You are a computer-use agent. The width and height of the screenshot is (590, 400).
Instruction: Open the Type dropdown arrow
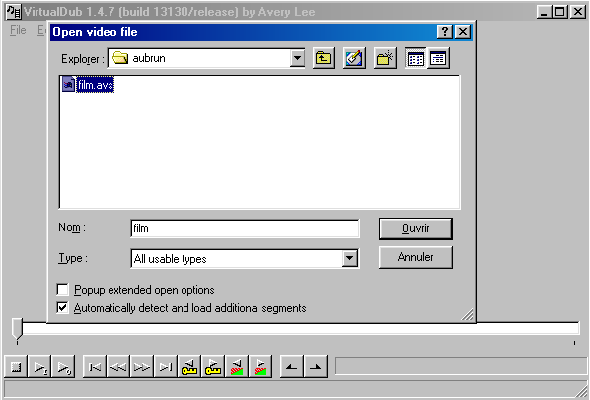349,259
